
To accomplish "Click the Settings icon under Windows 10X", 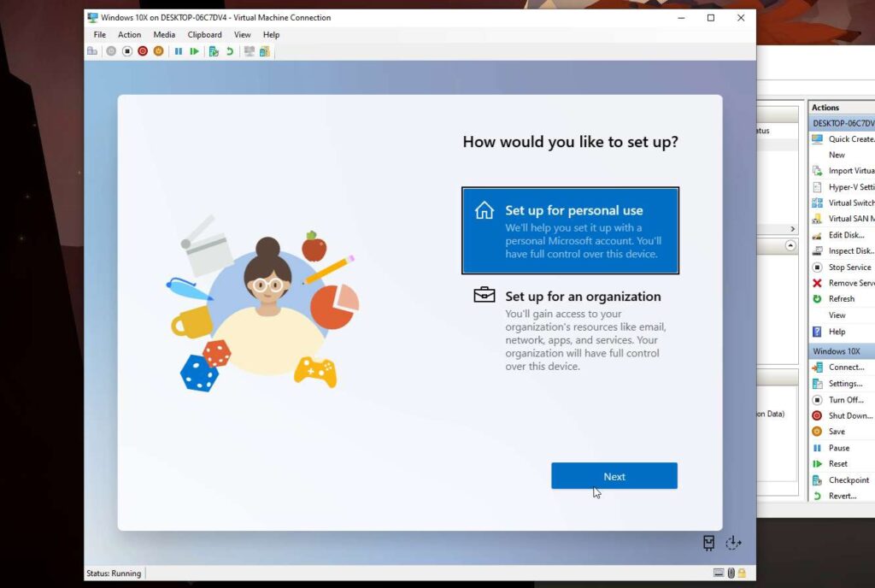I will point(817,383).
